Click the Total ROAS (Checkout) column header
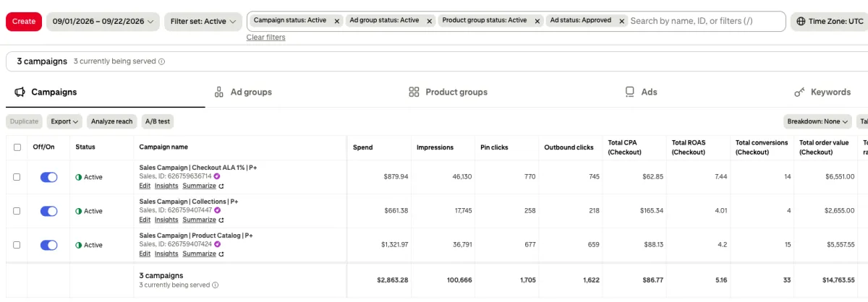 689,147
